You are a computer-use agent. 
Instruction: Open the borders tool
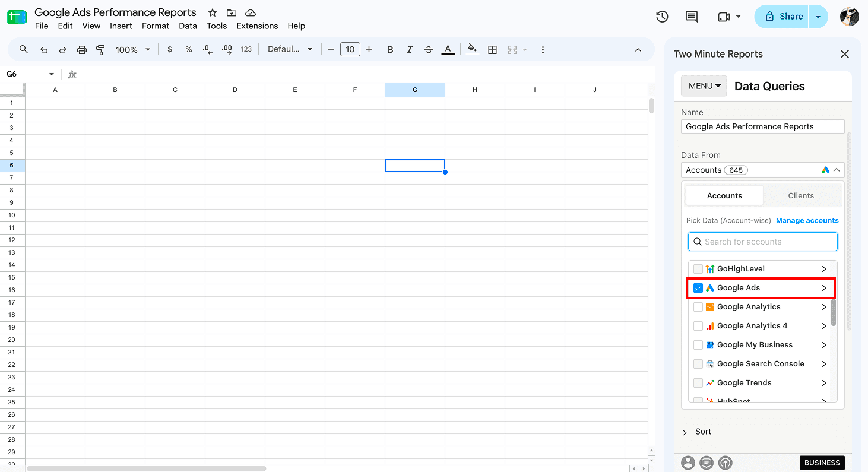click(x=492, y=50)
